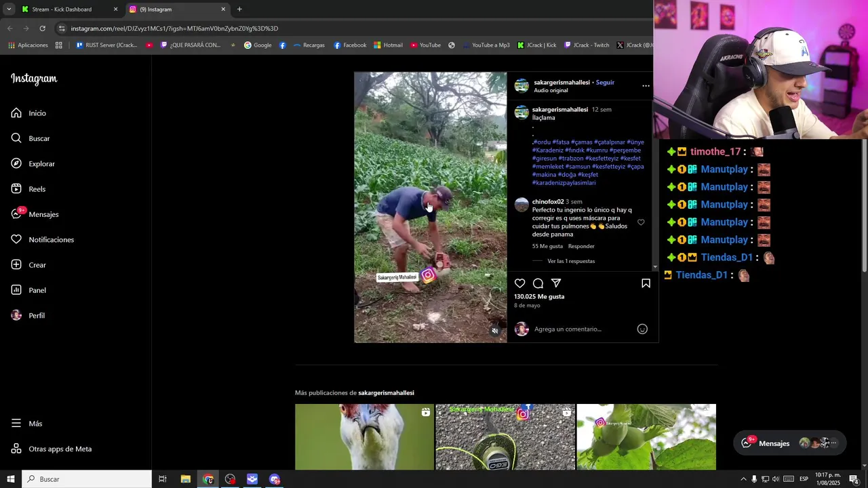Reload the current page
The height and width of the screenshot is (488, 868).
click(42, 28)
